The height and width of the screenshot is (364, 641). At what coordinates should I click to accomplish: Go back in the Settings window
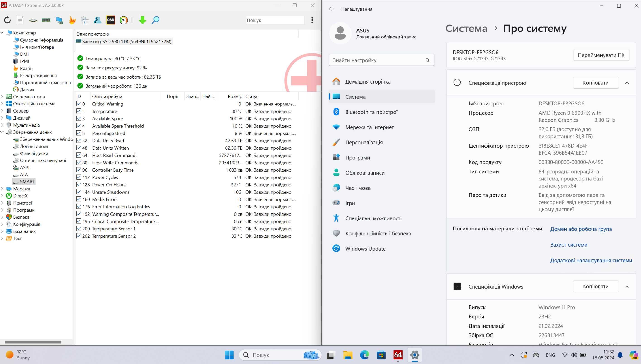pyautogui.click(x=331, y=9)
